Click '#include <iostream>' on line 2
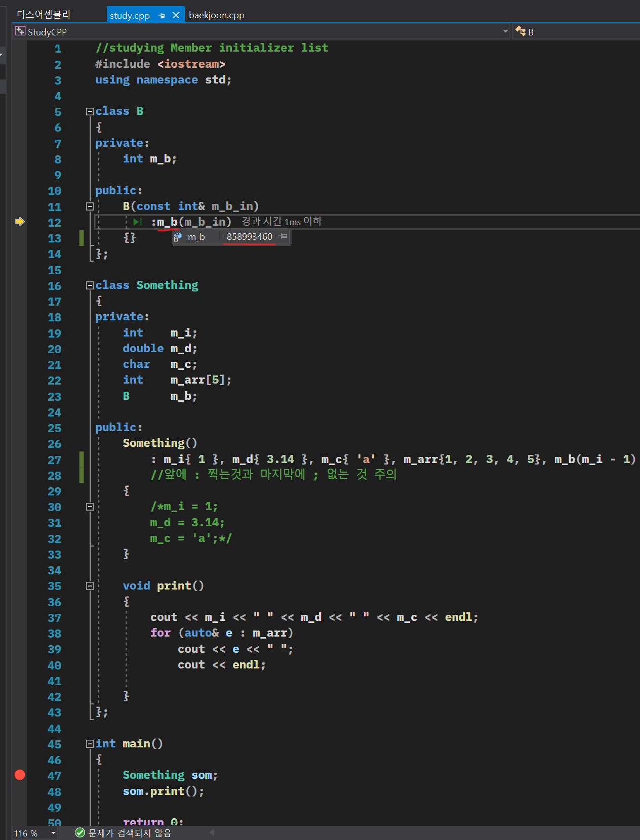640x840 pixels. pyautogui.click(x=160, y=64)
